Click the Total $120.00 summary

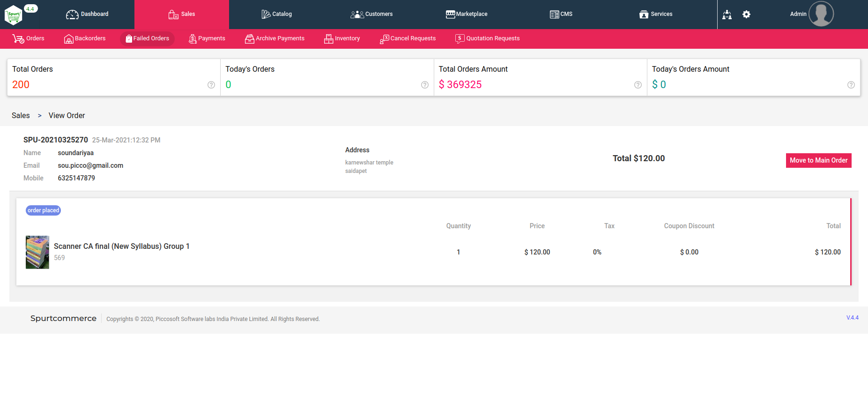tap(638, 158)
